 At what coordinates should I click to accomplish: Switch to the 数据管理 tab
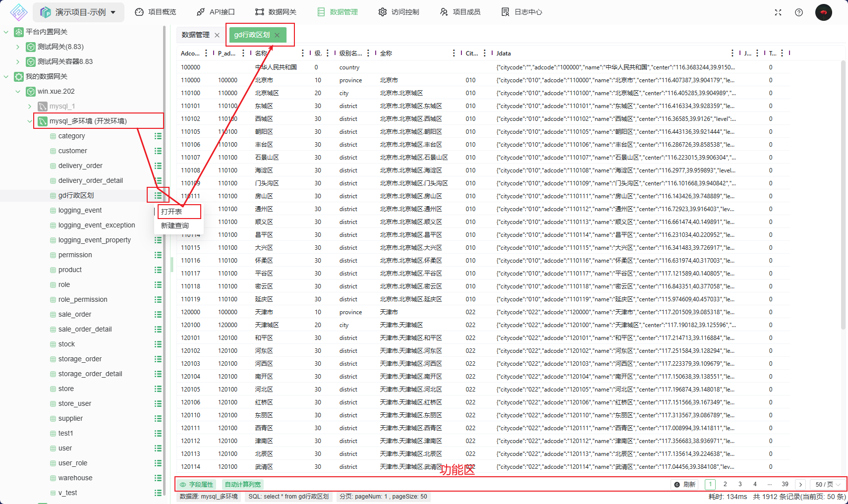195,35
